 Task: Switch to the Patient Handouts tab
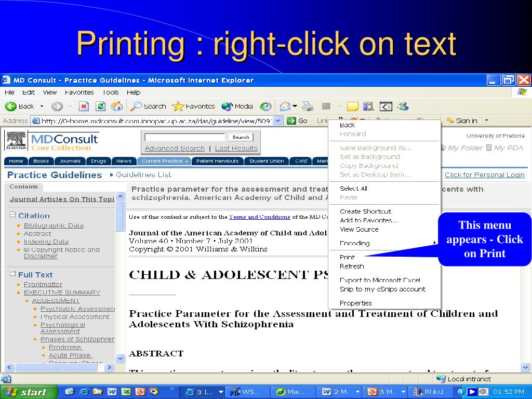(218, 161)
